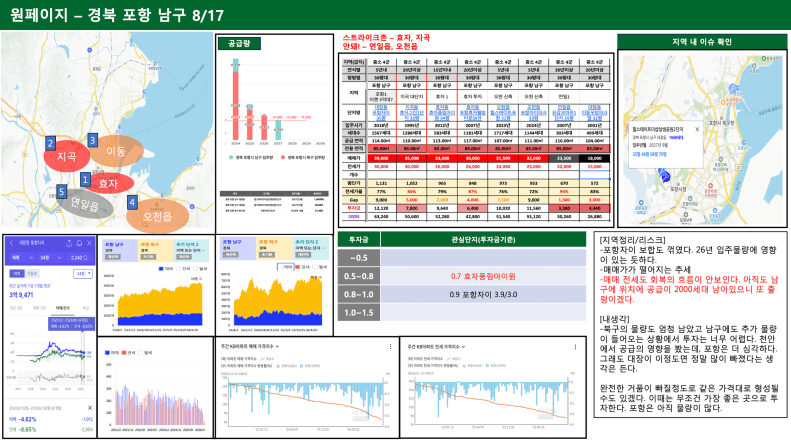This screenshot has height=445, width=791.
Task: Open the complex link in the 2023년 1717세대 column
Action: (x=503, y=113)
